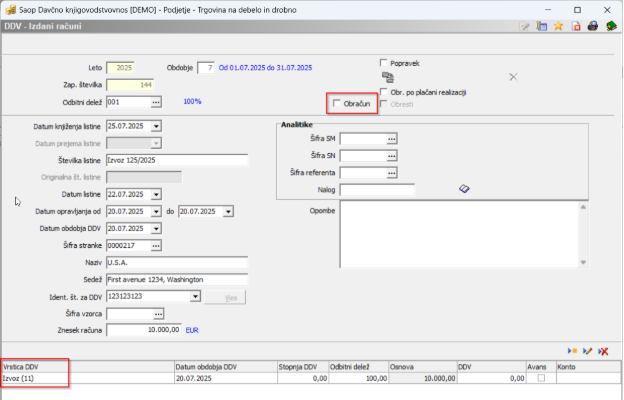Select the Osnova column header
Screen dimensions: 624x400
tap(420, 367)
